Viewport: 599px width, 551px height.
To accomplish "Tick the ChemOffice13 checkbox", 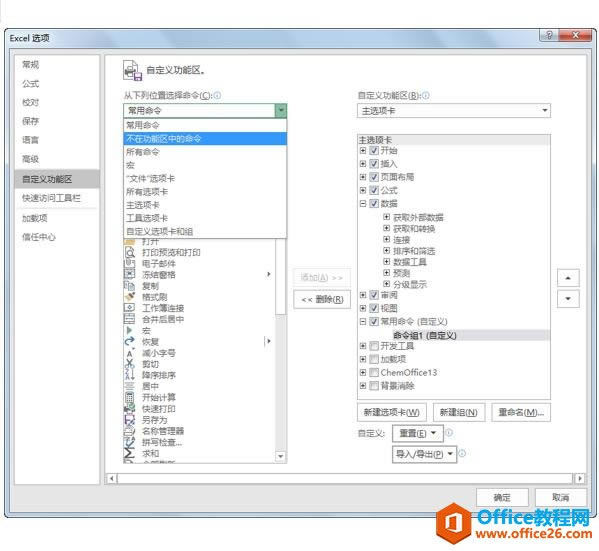I will (x=374, y=373).
